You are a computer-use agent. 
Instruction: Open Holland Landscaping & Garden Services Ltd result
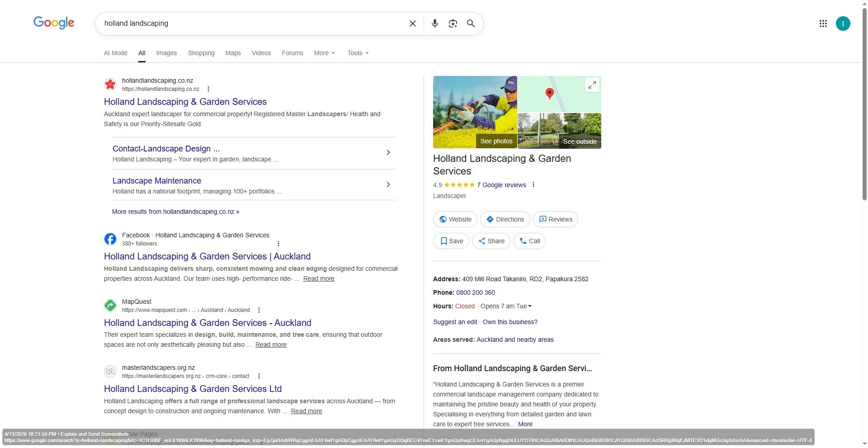pyautogui.click(x=193, y=389)
